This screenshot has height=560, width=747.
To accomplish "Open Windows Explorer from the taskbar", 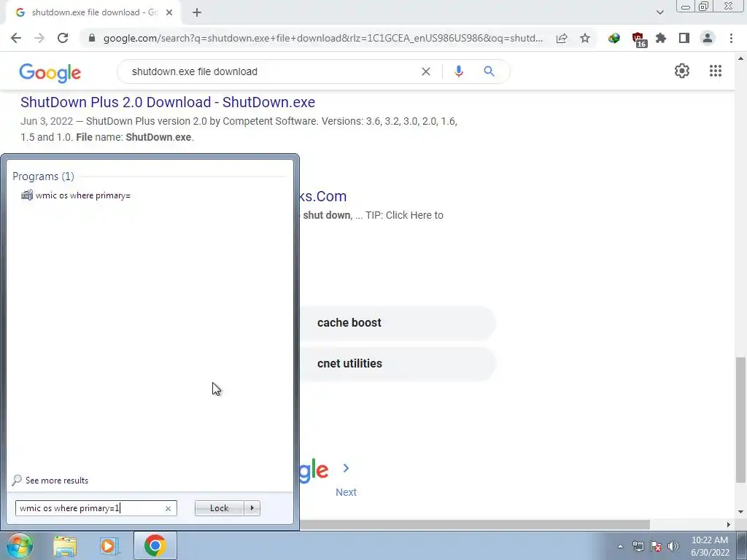I will [x=65, y=546].
